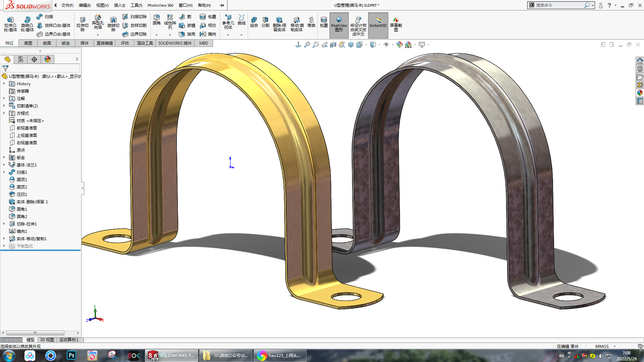Select the 拉伸凸台/基体 extrude boss tool
Viewport: 644px width, 362px height.
click(x=10, y=24)
